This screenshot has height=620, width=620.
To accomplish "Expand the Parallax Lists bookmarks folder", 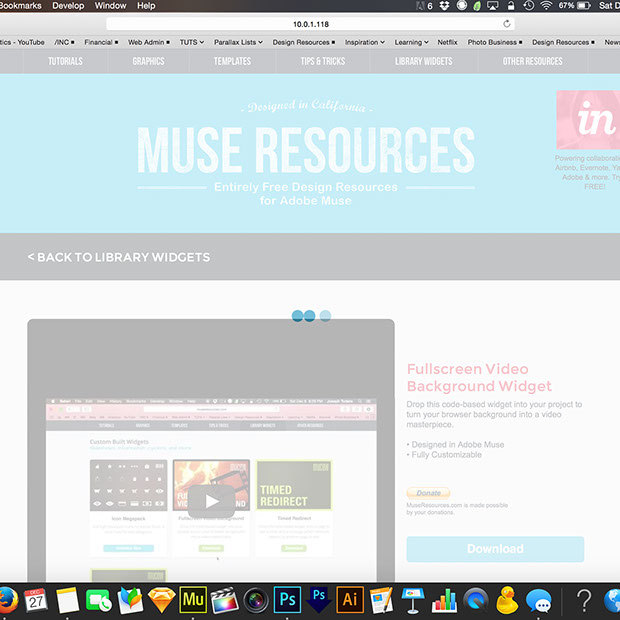I will click(238, 42).
